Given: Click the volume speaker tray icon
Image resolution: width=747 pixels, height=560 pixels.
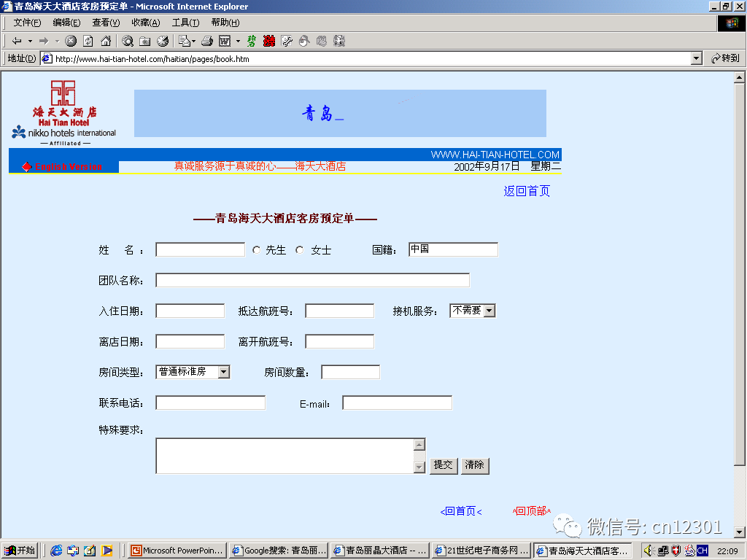Looking at the screenshot, I should (649, 551).
